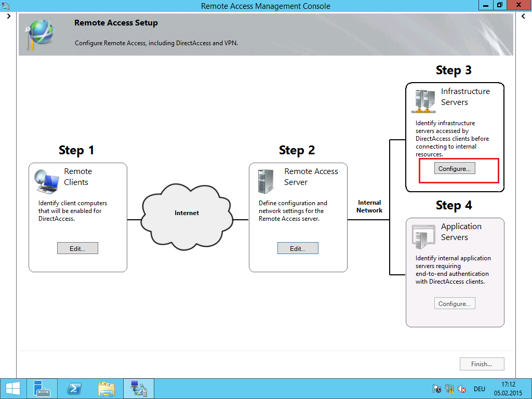Open File Explorer from the taskbar

pos(107,389)
